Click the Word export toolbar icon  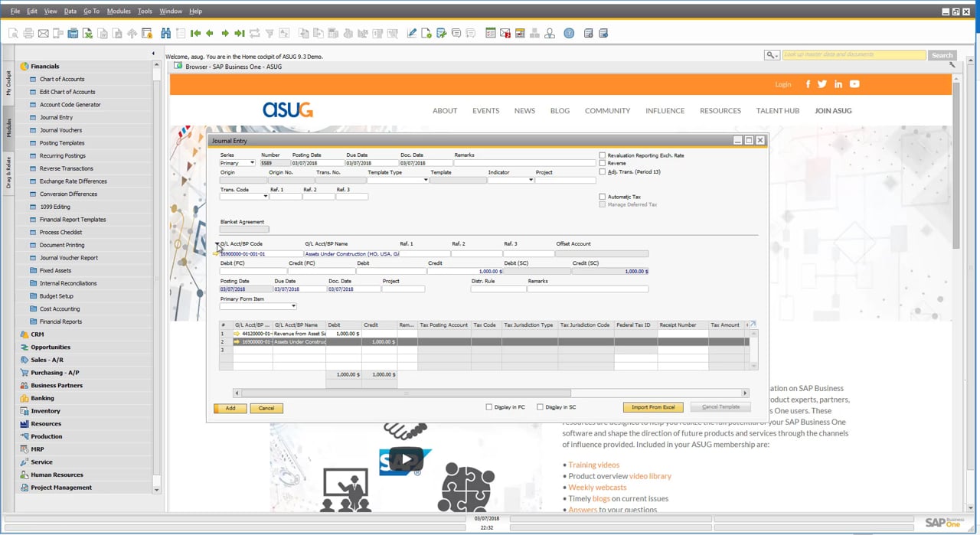click(102, 33)
